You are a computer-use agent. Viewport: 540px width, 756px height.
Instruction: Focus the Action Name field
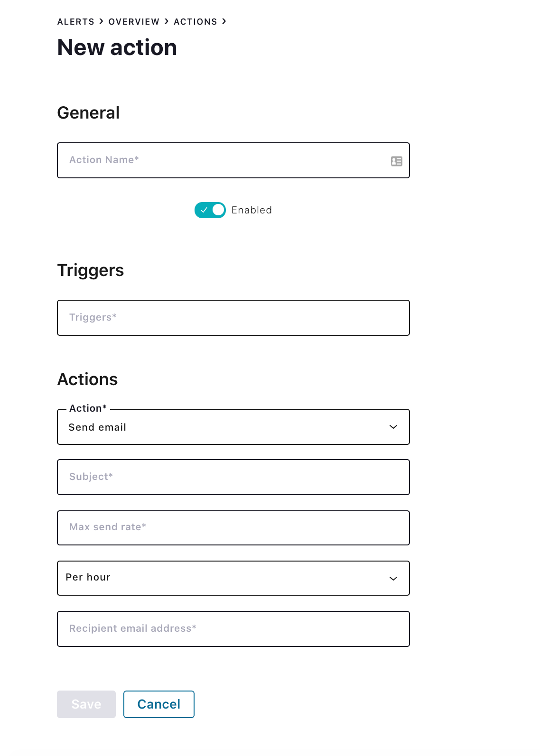(233, 160)
